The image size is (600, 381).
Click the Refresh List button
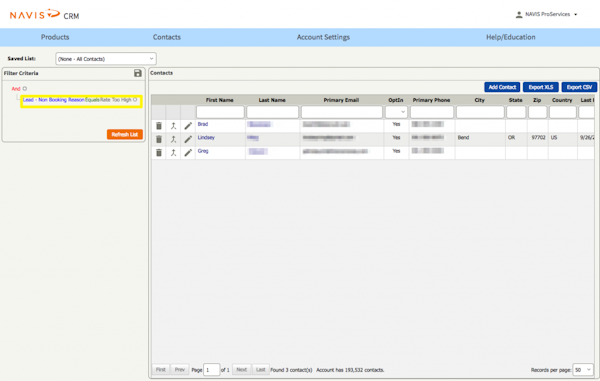tap(125, 134)
